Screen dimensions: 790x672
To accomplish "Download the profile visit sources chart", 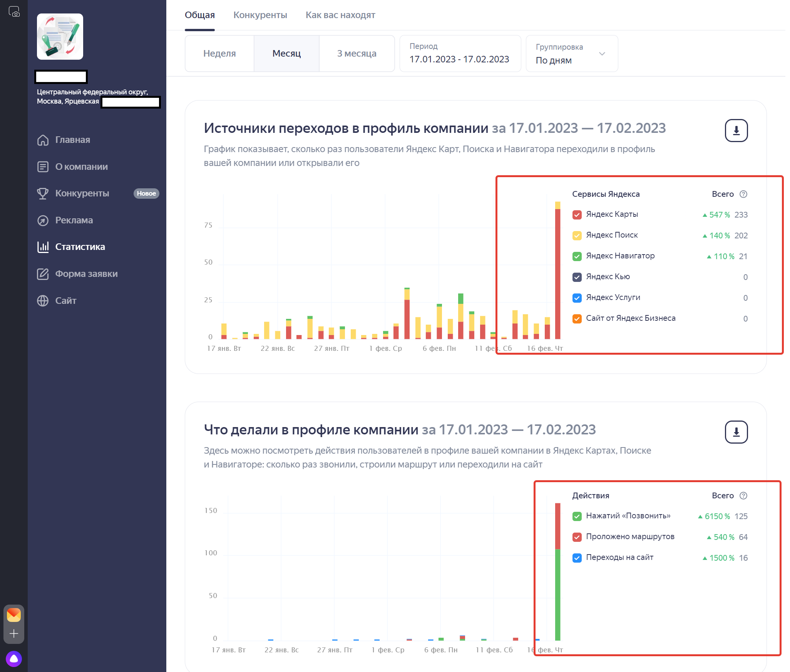I will 736,131.
